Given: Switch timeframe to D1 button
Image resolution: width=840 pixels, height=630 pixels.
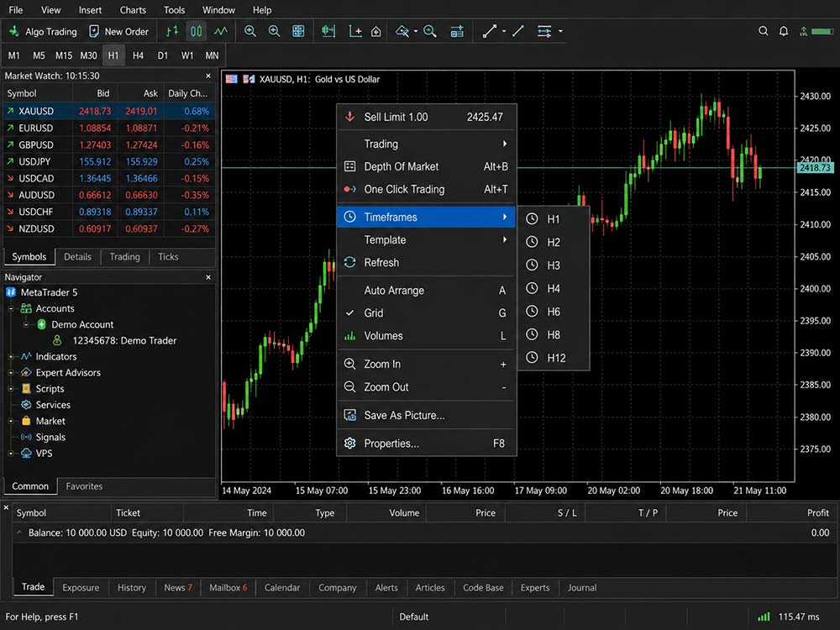Looking at the screenshot, I should [163, 55].
